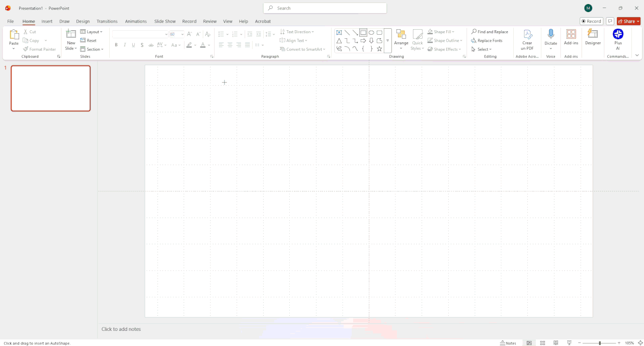Toggle Center alignment
Screen dimensions: 644x346
(x=230, y=45)
